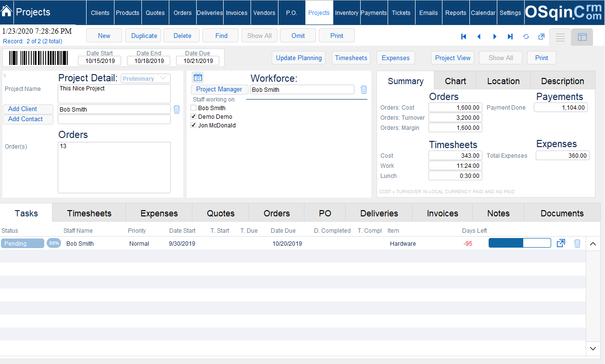
Task: Click the OSqinCrm logo
Action: (564, 13)
